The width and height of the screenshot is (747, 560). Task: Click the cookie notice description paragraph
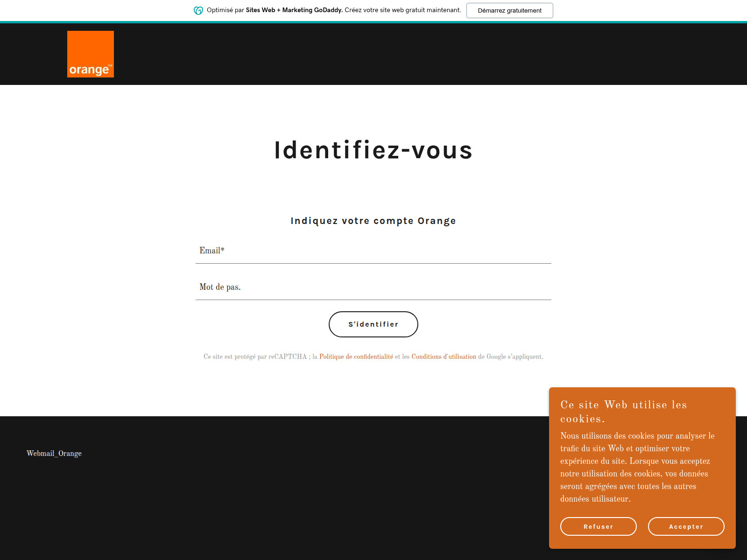pyautogui.click(x=637, y=467)
